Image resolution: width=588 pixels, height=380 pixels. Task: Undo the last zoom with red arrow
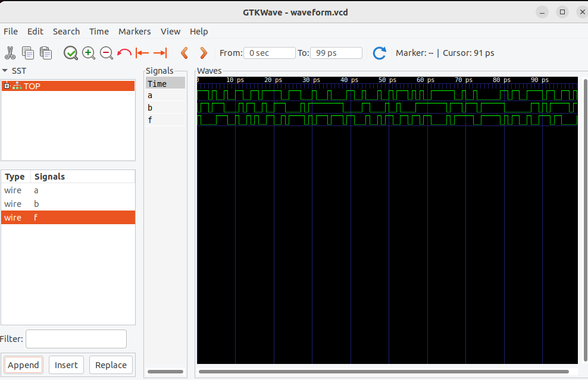(x=124, y=52)
